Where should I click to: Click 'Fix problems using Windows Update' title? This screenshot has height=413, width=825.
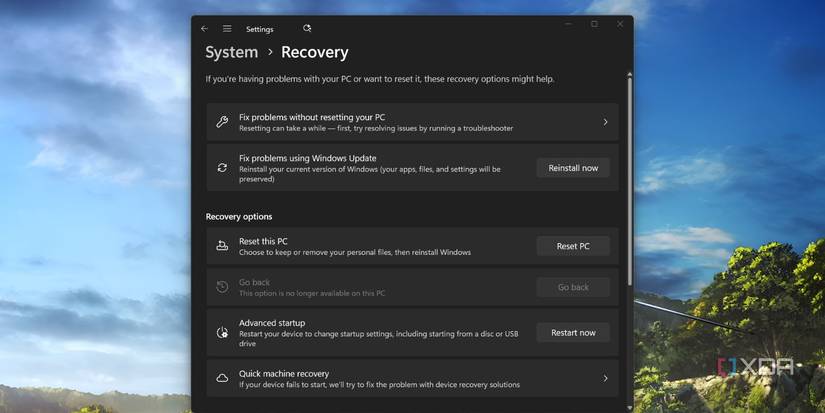308,158
